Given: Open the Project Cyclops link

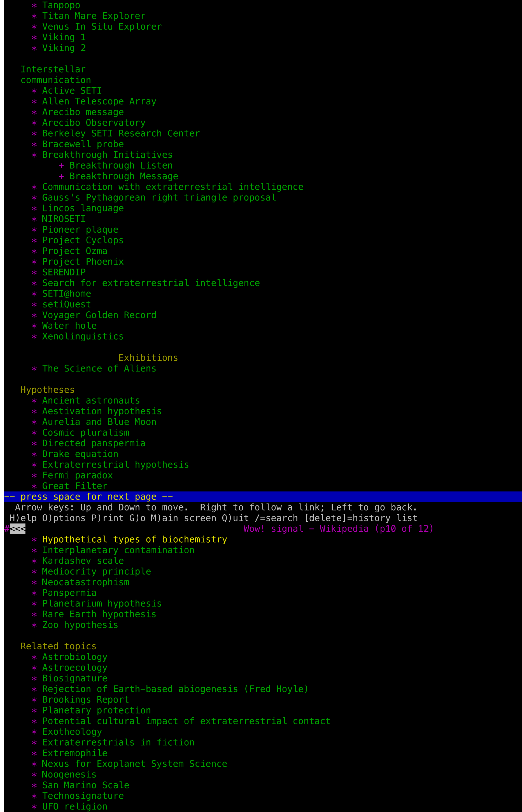Looking at the screenshot, I should point(83,240).
